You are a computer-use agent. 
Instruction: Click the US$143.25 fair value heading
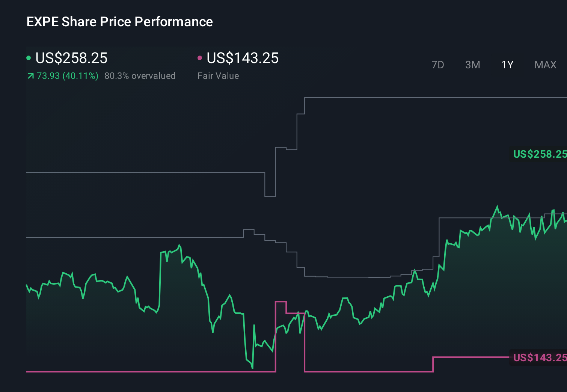point(243,58)
